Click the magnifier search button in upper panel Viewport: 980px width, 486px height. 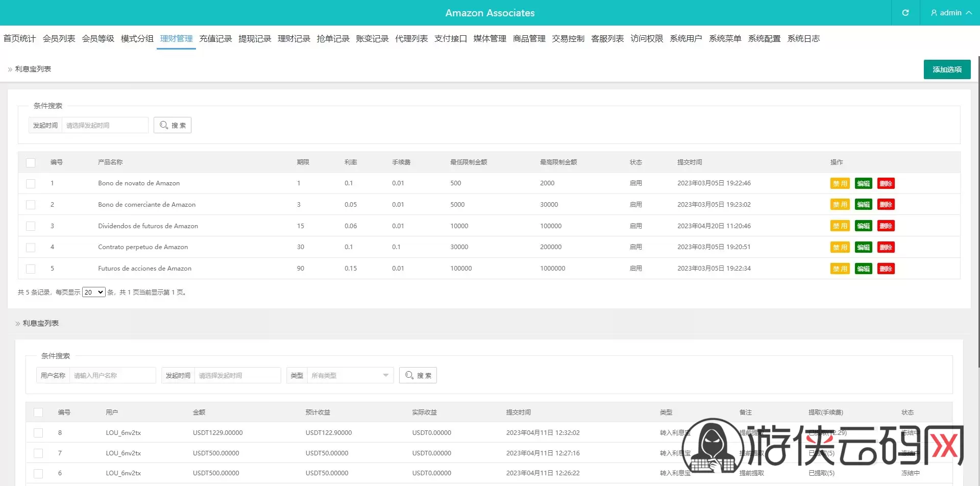[173, 125]
